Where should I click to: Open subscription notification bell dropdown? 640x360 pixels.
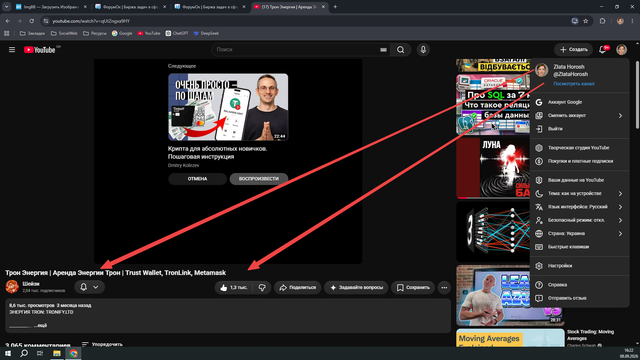89,287
